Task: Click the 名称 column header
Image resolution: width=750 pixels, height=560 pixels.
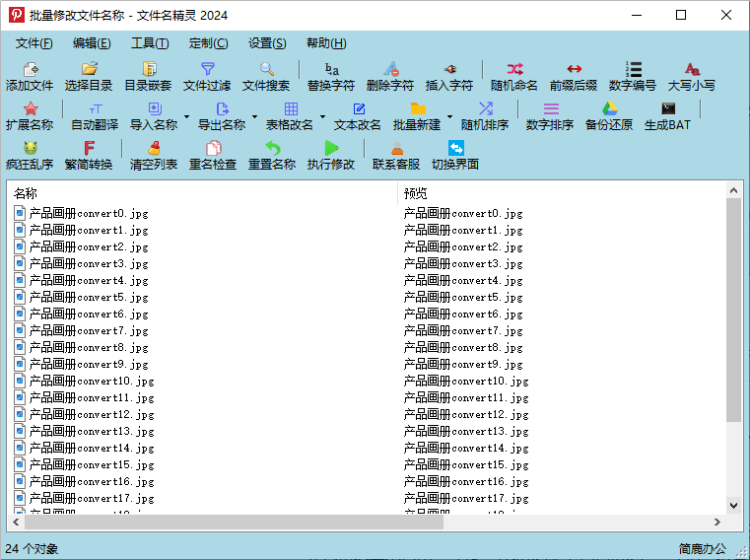Action: (197, 193)
